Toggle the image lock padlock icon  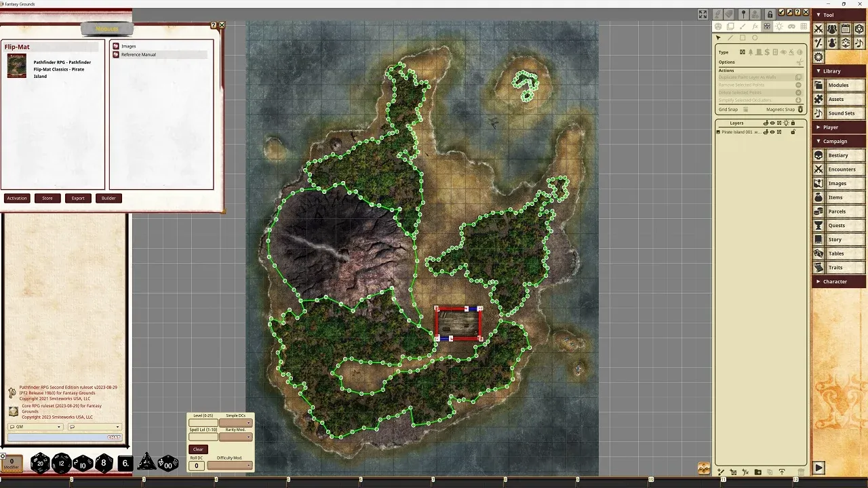[770, 14]
